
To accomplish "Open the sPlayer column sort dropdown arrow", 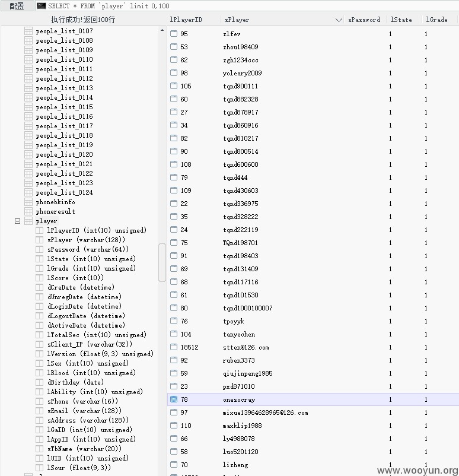I will (x=339, y=20).
